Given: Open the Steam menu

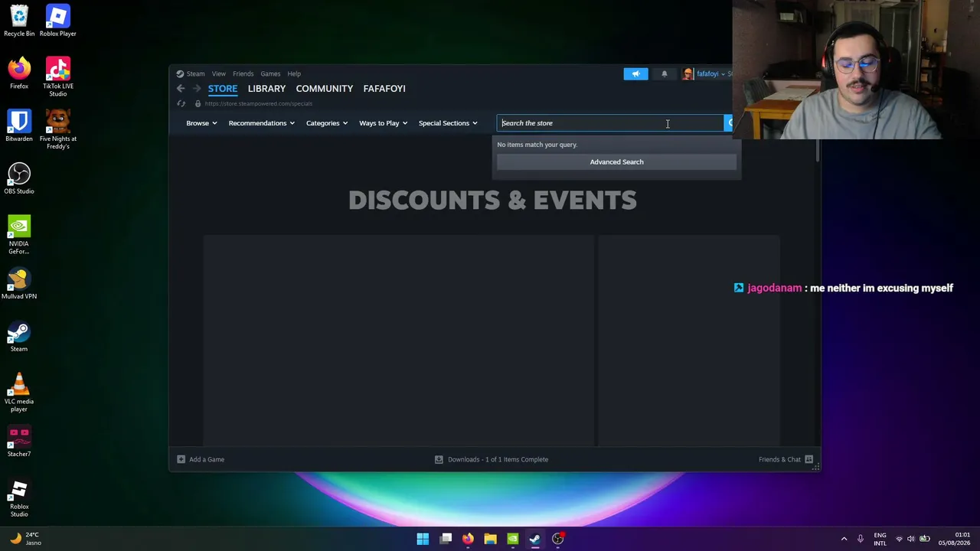Looking at the screenshot, I should 195,74.
